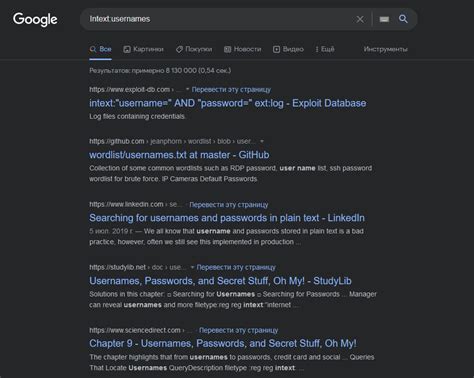Open wordlist/usernames.txt GitHub result
This screenshot has height=378, width=474.
tap(179, 155)
